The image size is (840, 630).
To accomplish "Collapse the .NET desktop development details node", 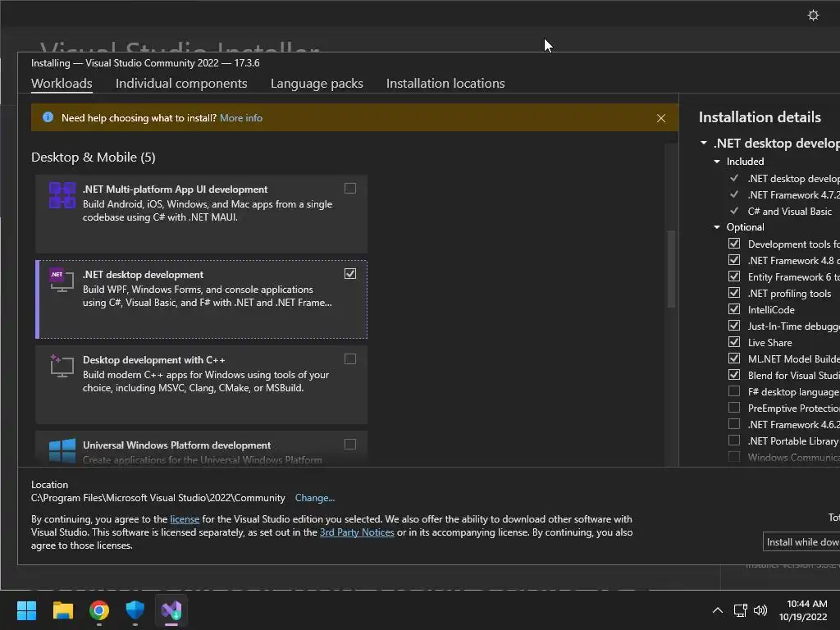I will pyautogui.click(x=703, y=143).
